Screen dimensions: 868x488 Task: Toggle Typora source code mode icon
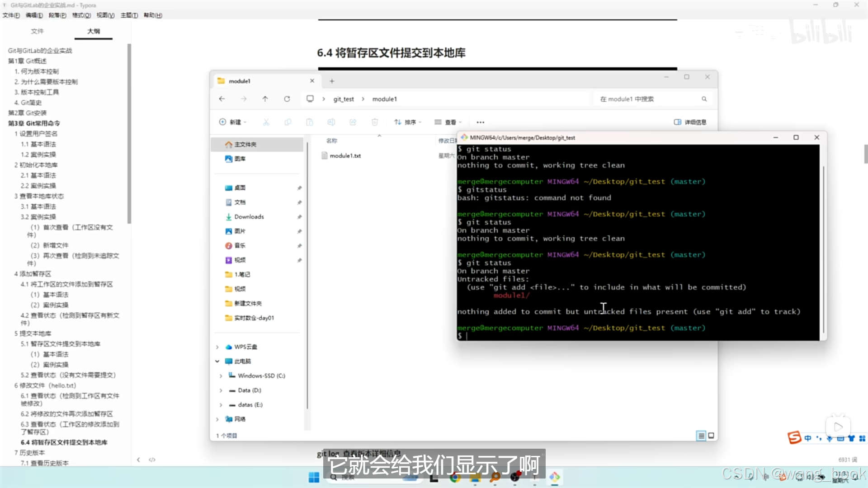pyautogui.click(x=152, y=460)
